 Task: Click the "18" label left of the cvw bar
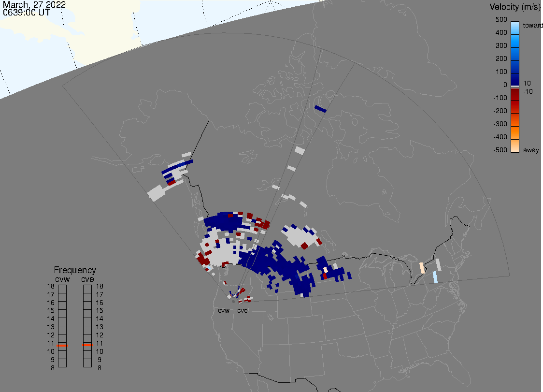51,286
